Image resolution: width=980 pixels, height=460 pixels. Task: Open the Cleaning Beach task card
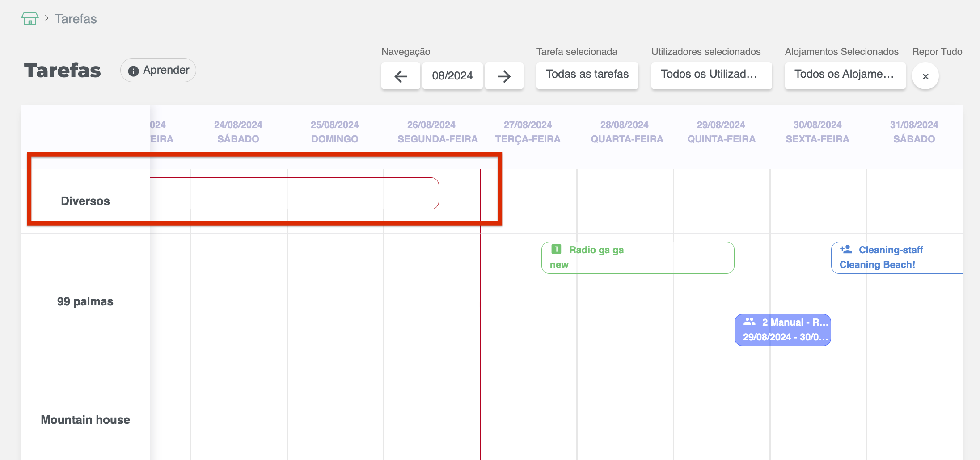899,257
